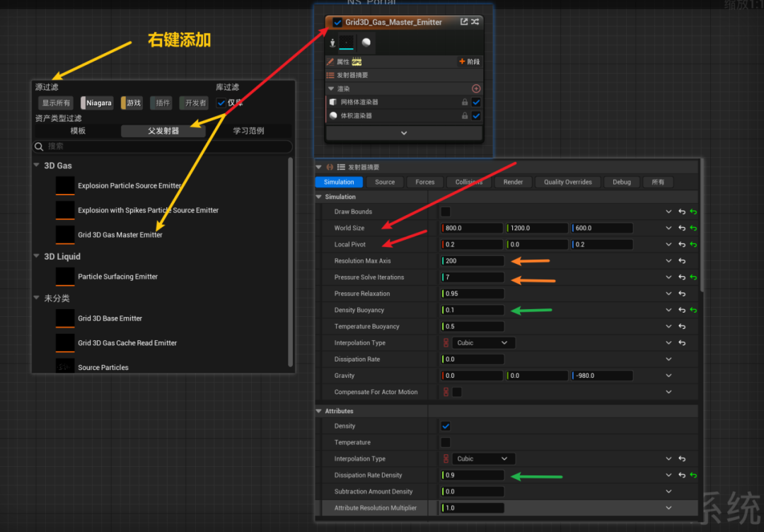This screenshot has width=764, height=532.
Task: Collapse the 未分类 category
Action: 37,298
